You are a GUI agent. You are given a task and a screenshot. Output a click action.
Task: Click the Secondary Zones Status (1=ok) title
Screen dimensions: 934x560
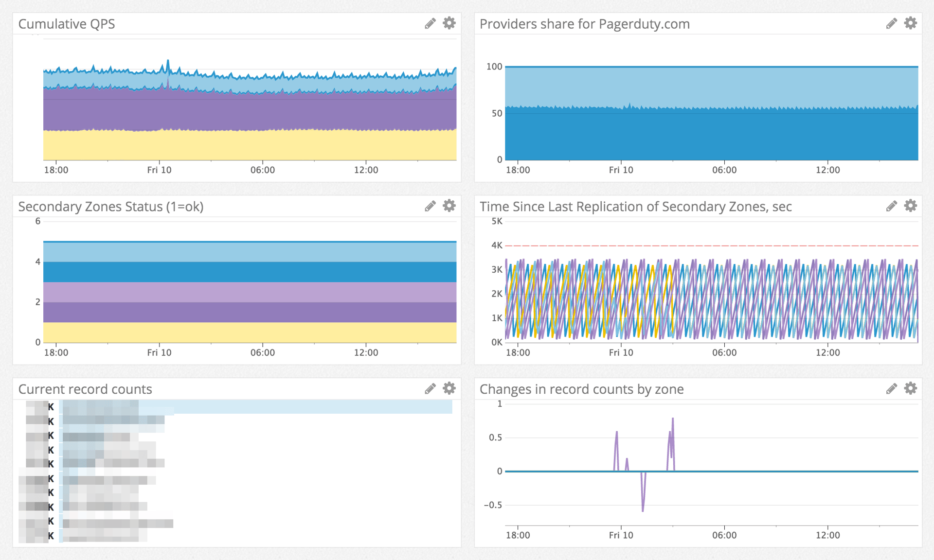(x=110, y=207)
